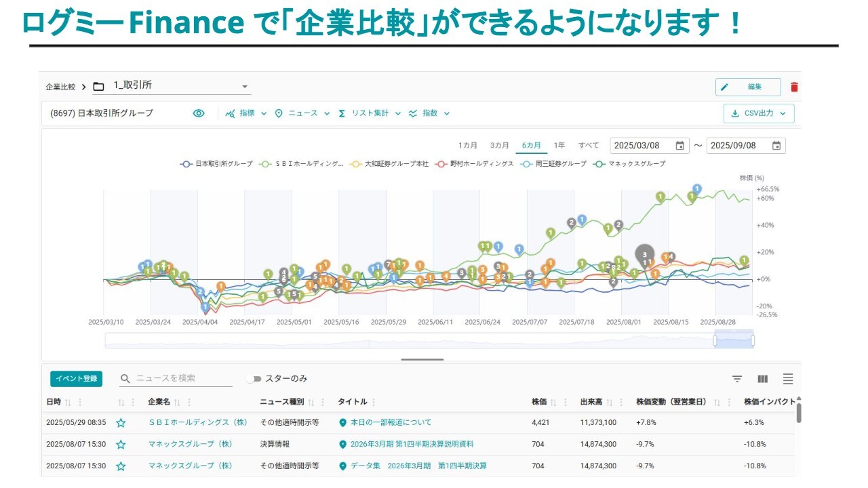The height and width of the screenshot is (488, 868).
Task: Click left handle of range navigator
Action: pyautogui.click(x=715, y=340)
